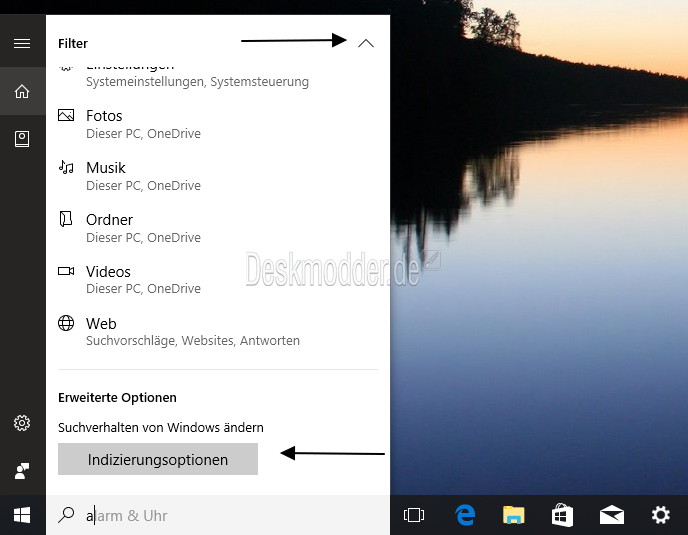The image size is (688, 535).
Task: Choose the Systemeinstellungen, Systemsteuerung filter entry
Action: point(218,77)
